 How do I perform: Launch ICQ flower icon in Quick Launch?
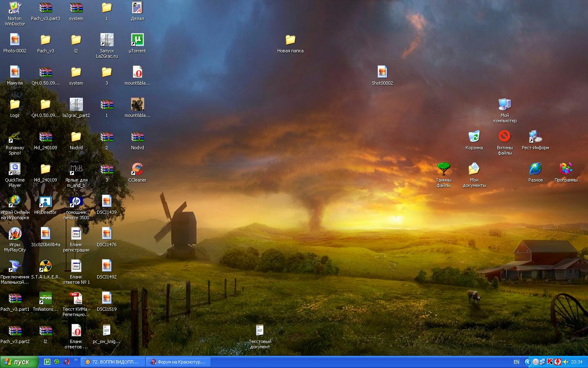tap(57, 362)
